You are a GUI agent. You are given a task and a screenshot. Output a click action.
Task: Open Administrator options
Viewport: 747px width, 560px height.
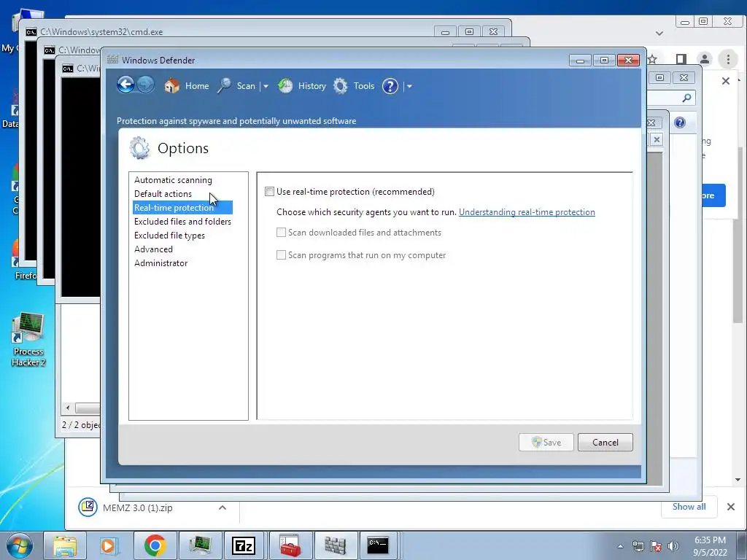coord(160,262)
